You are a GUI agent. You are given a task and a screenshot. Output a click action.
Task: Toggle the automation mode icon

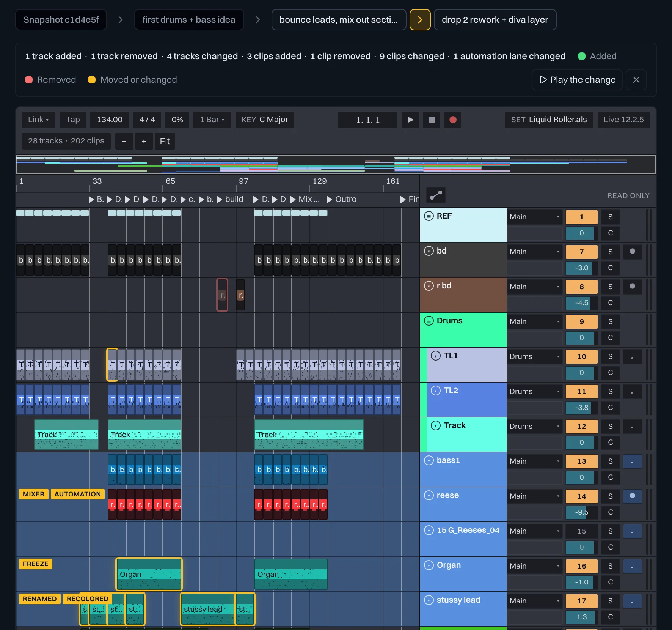tap(436, 195)
